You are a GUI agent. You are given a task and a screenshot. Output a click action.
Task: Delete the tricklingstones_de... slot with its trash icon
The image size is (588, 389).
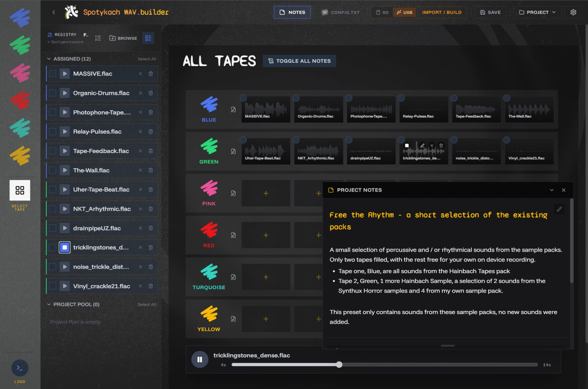pyautogui.click(x=441, y=145)
